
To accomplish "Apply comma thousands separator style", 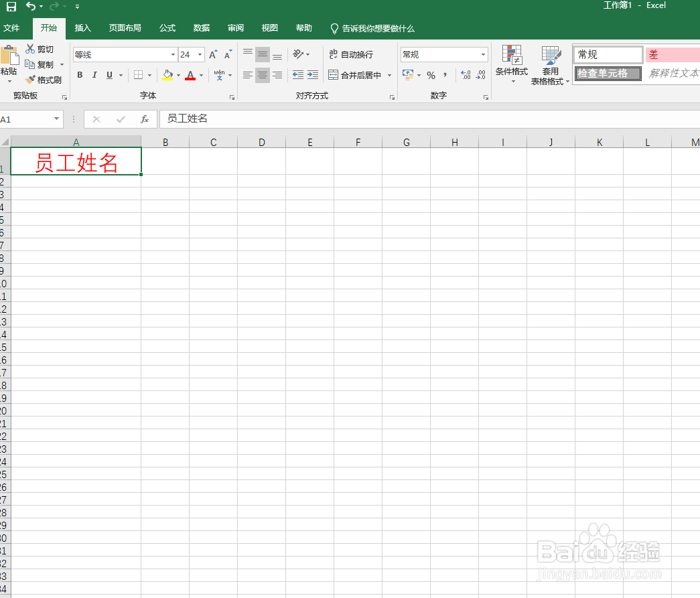I will click(x=445, y=75).
